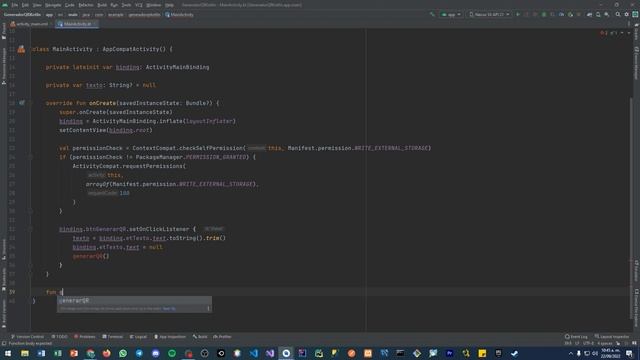The height and width of the screenshot is (360, 640).
Task: Open WhatsApp from the taskbar
Action: [x=123, y=353]
